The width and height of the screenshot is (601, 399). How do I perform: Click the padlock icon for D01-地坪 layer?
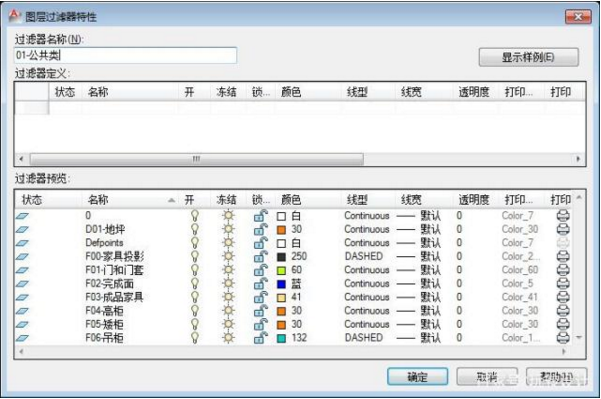pyautogui.click(x=261, y=229)
